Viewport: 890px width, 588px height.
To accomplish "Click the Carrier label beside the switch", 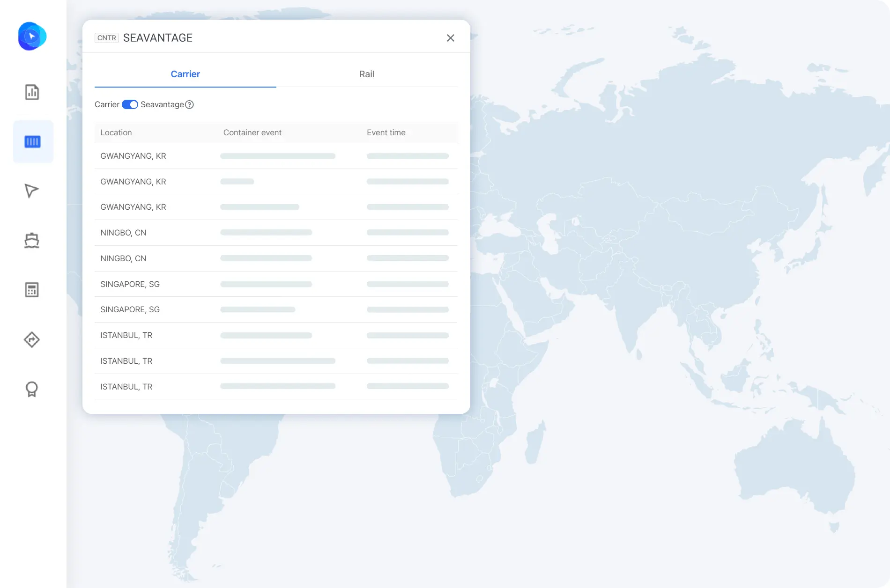I will 107,104.
